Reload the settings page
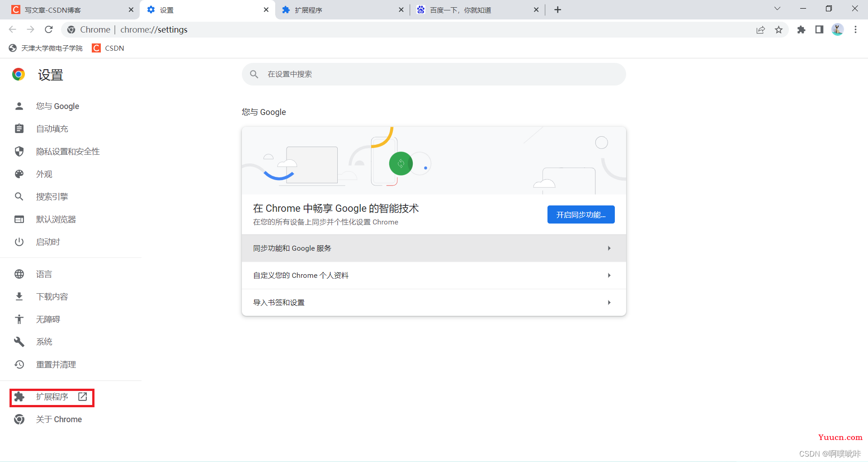Screen dimensions: 868x462 tap(49, 29)
